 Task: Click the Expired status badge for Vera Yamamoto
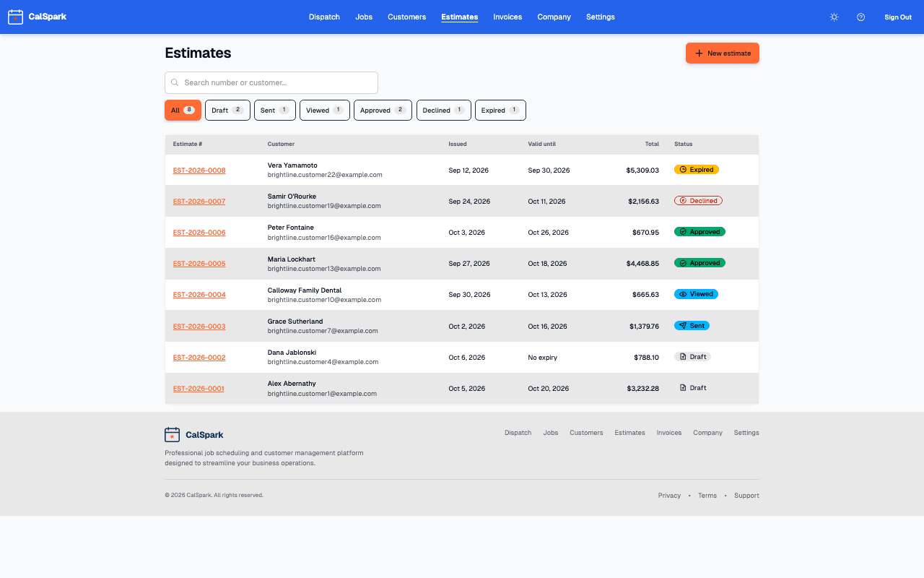[x=697, y=170]
